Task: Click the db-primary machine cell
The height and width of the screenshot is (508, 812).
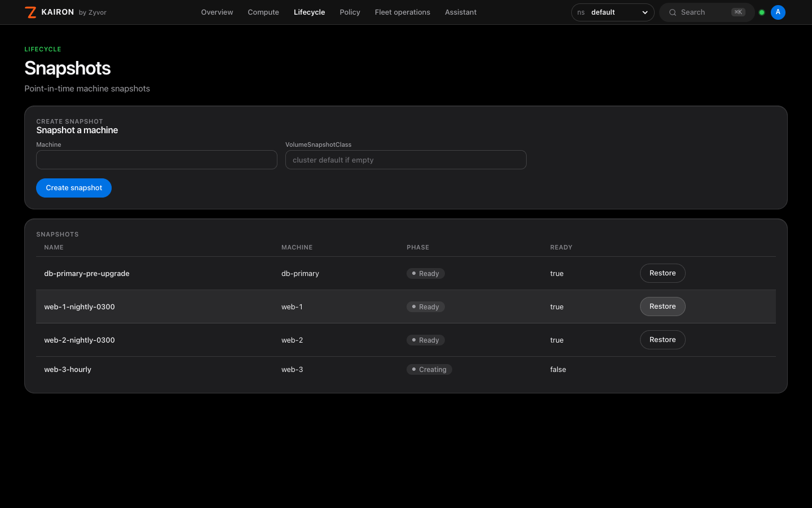Action: point(300,274)
